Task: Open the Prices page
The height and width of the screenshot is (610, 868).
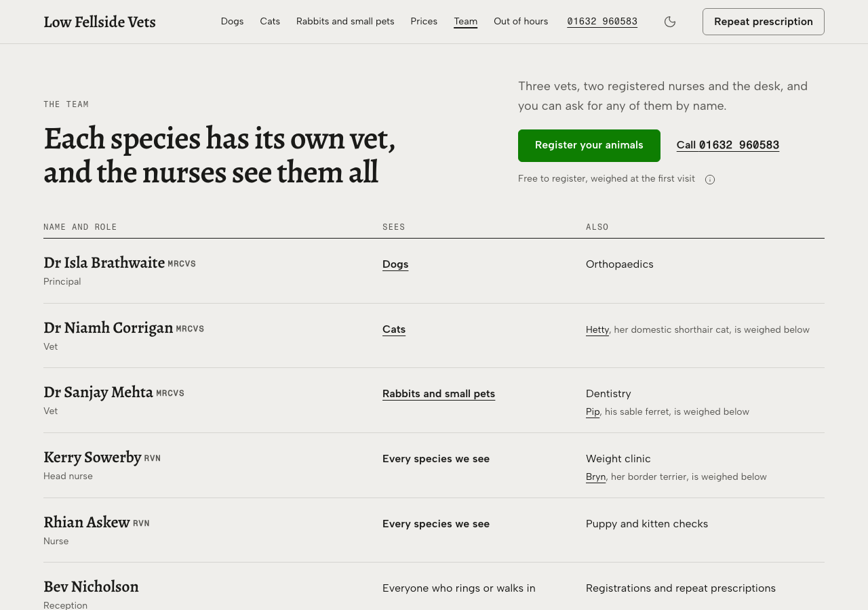Action: (x=424, y=22)
